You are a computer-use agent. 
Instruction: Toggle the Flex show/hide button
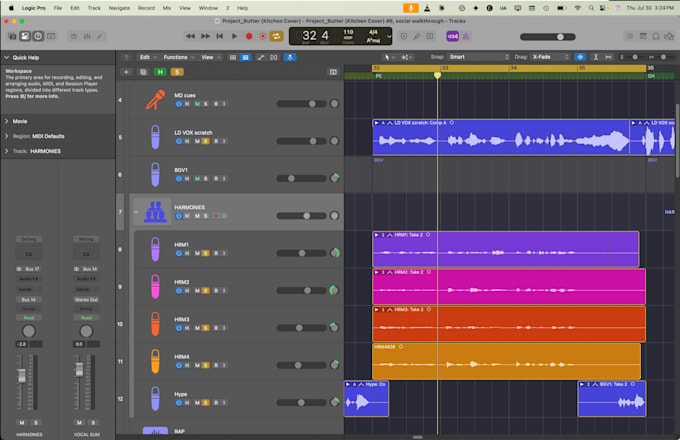pos(274,57)
